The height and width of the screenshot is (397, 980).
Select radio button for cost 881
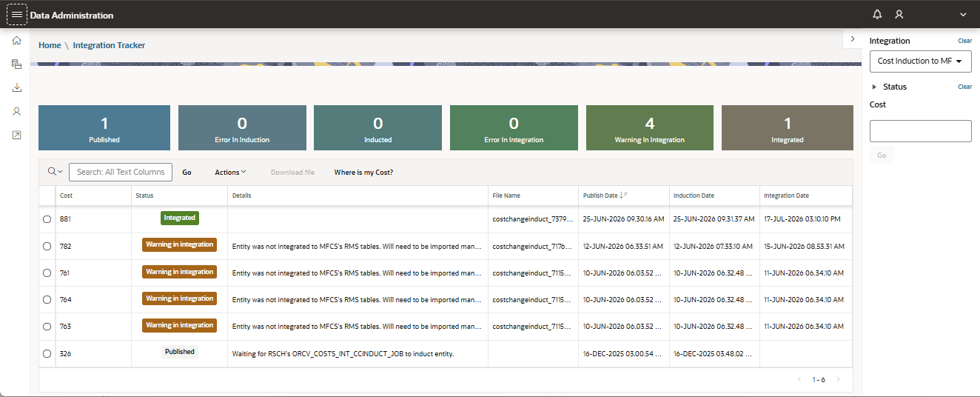47,219
